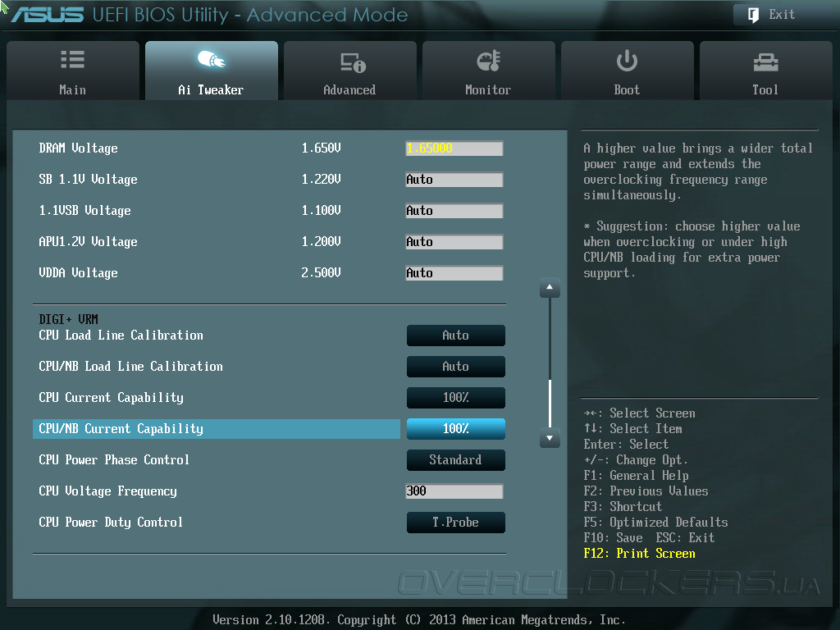Click the Advanced tab info icon

tap(353, 62)
